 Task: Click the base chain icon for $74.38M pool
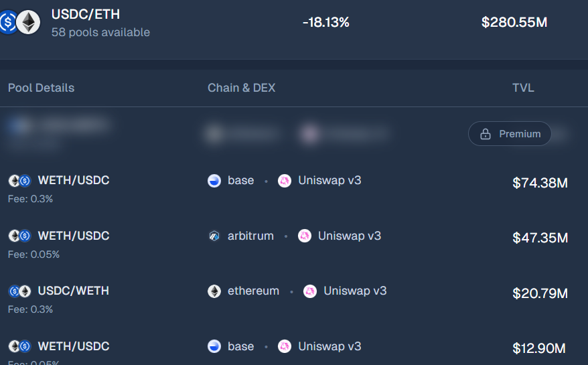click(x=214, y=180)
